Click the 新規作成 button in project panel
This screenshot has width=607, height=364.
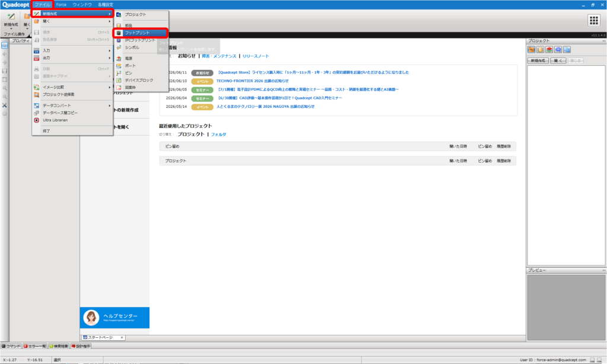[x=538, y=61]
